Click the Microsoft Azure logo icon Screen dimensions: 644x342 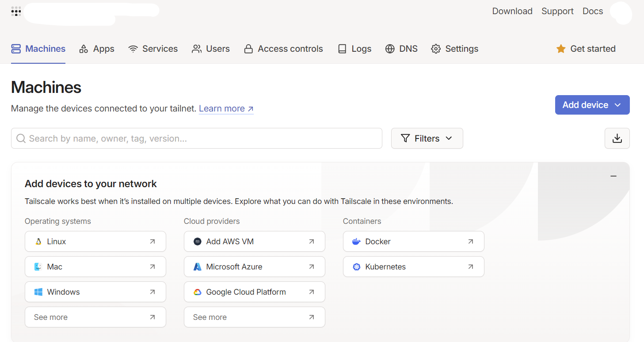pyautogui.click(x=198, y=267)
